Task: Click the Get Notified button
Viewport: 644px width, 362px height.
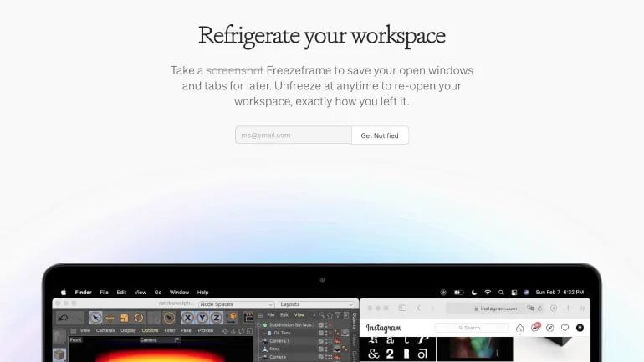Action: 380,135
